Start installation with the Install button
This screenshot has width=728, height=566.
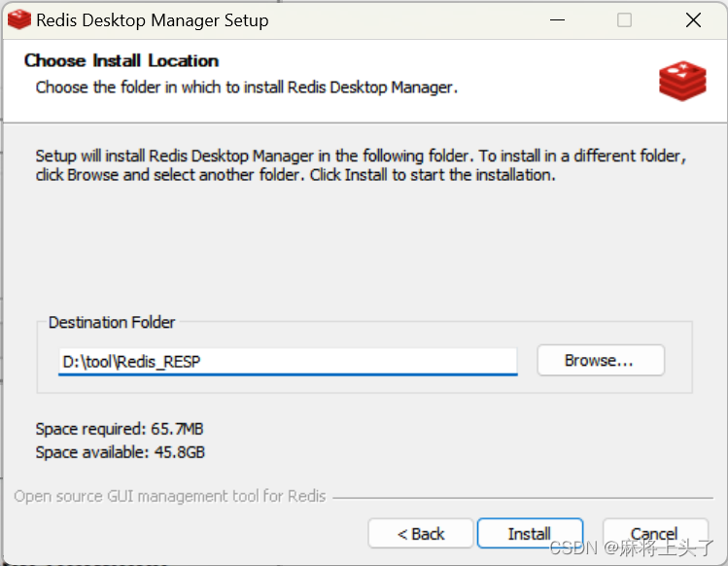click(530, 534)
